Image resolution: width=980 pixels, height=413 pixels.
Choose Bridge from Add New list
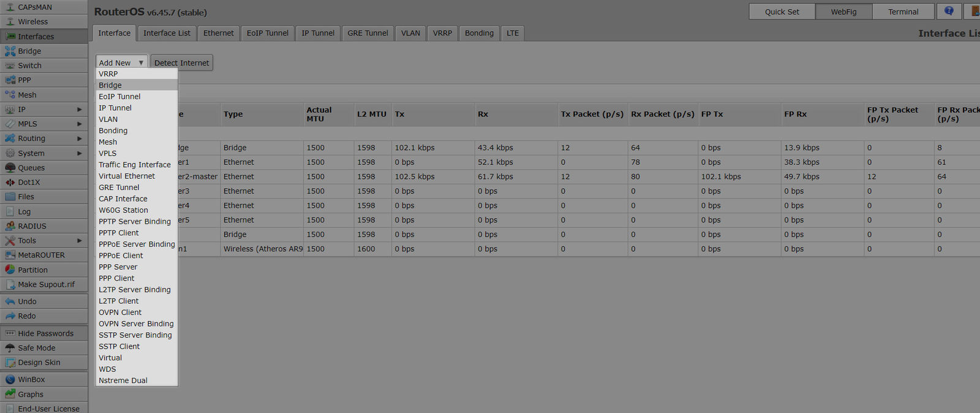point(110,85)
